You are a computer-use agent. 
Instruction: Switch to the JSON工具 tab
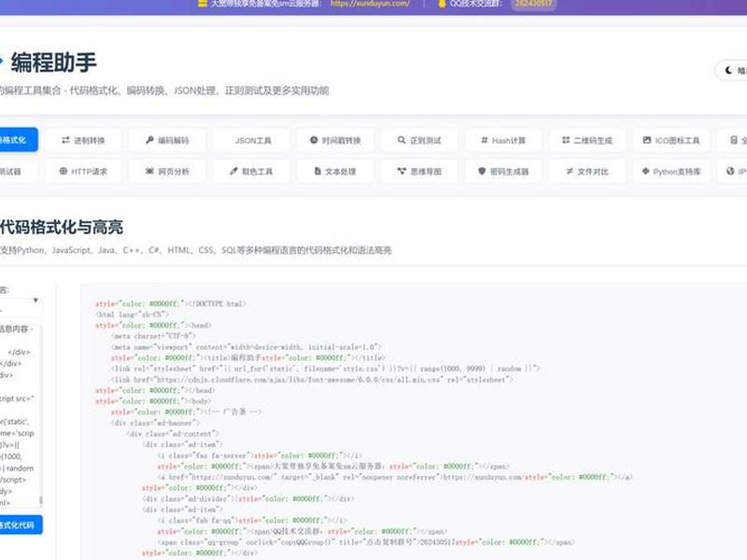[x=251, y=140]
